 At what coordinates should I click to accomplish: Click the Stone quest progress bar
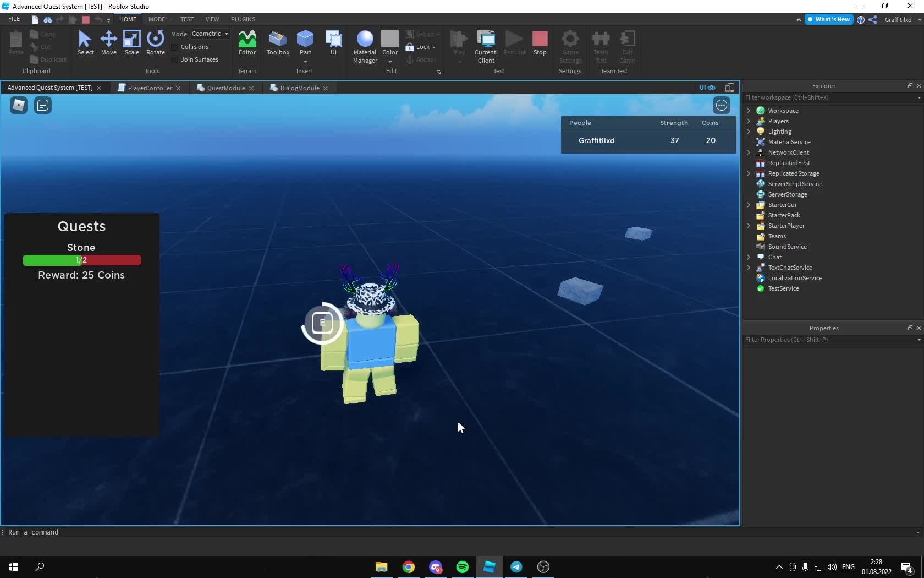click(x=81, y=260)
